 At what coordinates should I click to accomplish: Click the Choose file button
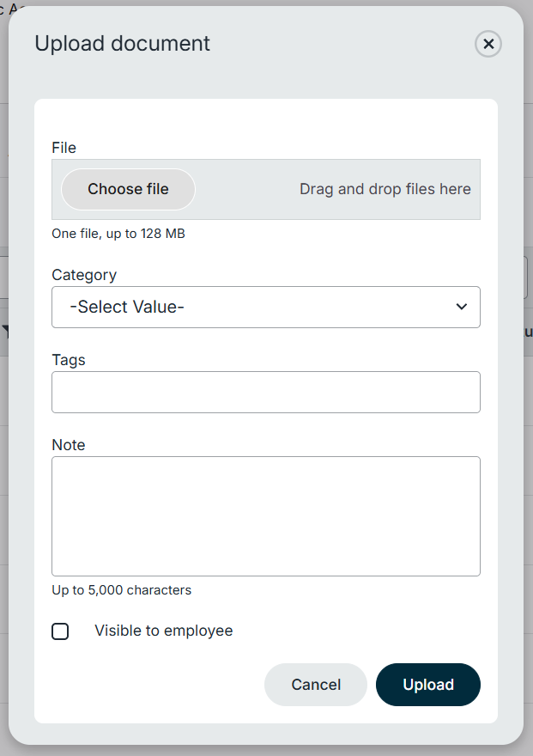(x=128, y=189)
